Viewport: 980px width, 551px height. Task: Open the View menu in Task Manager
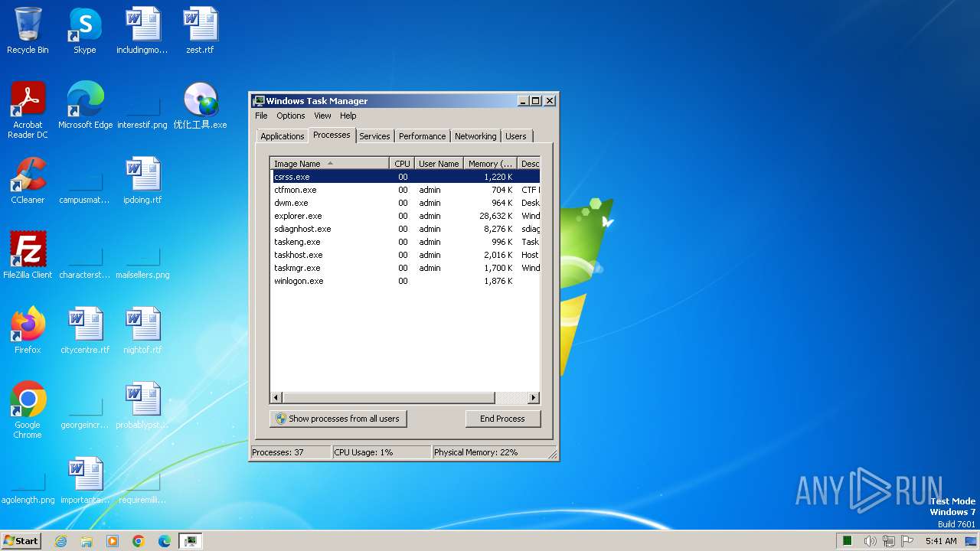click(322, 116)
